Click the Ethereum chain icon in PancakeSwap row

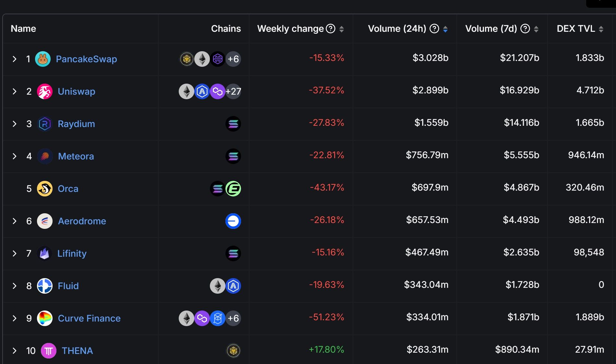pos(202,59)
